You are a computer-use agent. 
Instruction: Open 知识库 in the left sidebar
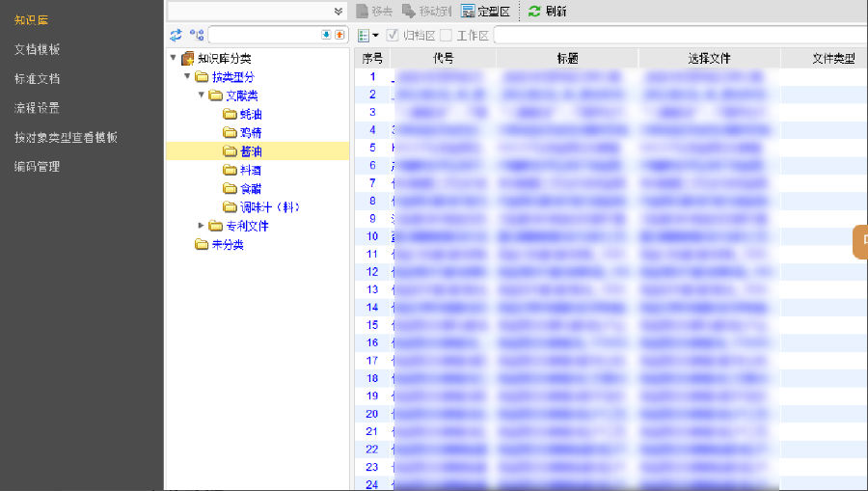pyautogui.click(x=32, y=20)
